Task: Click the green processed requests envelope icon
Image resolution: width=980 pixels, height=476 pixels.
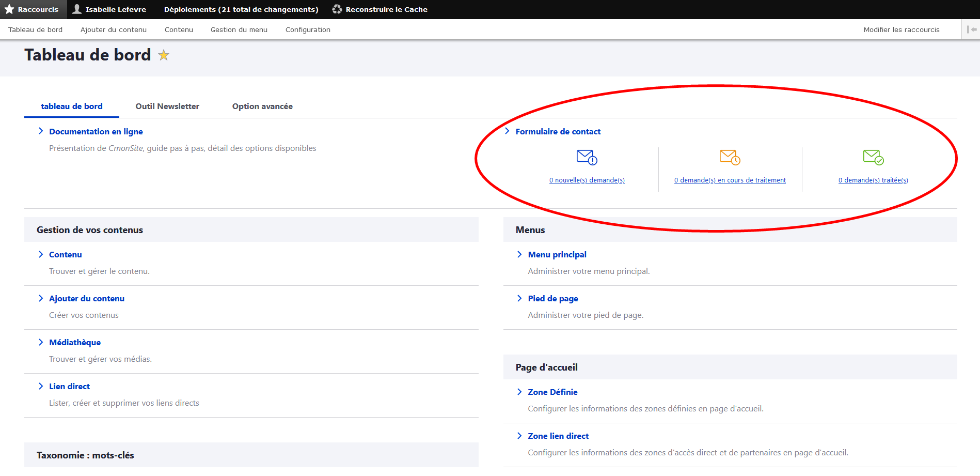Action: [x=873, y=157]
